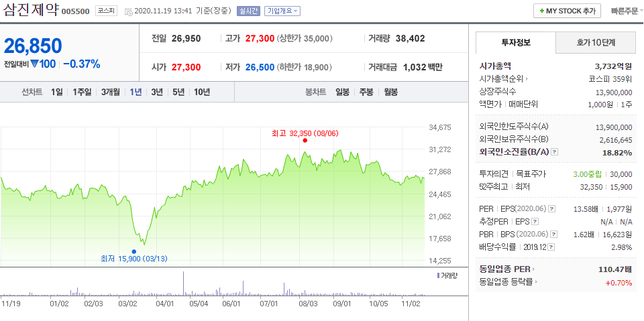Click the 하한가 18,900 text
644x321 pixels.
point(305,67)
